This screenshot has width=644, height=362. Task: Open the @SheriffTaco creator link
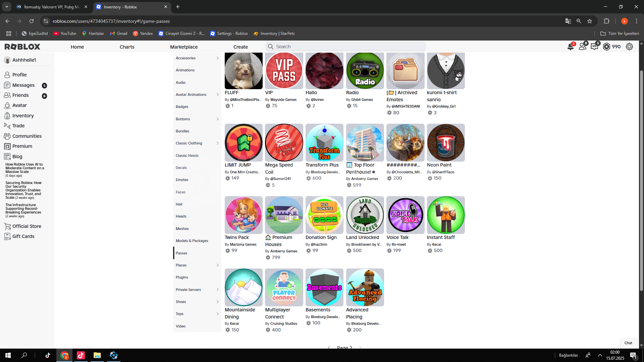pos(443,172)
